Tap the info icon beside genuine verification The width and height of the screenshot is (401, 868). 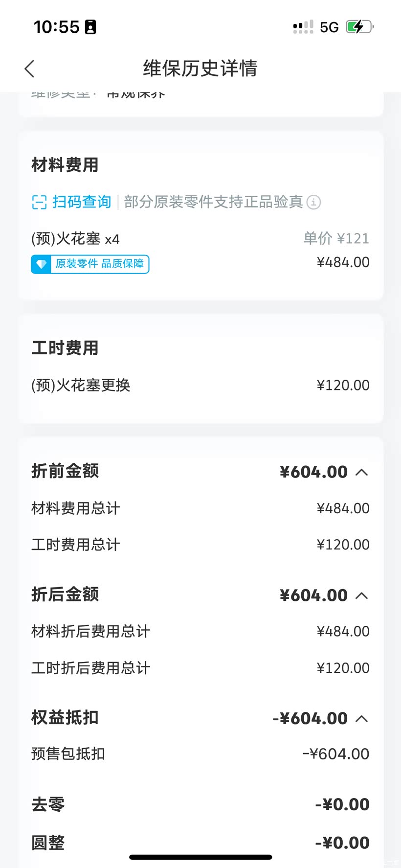pos(313,202)
